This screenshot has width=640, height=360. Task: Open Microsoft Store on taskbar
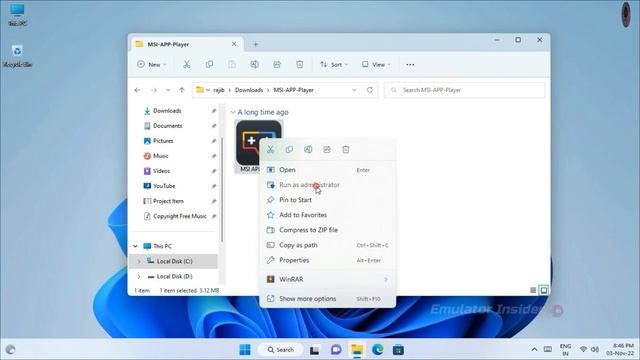tap(398, 350)
